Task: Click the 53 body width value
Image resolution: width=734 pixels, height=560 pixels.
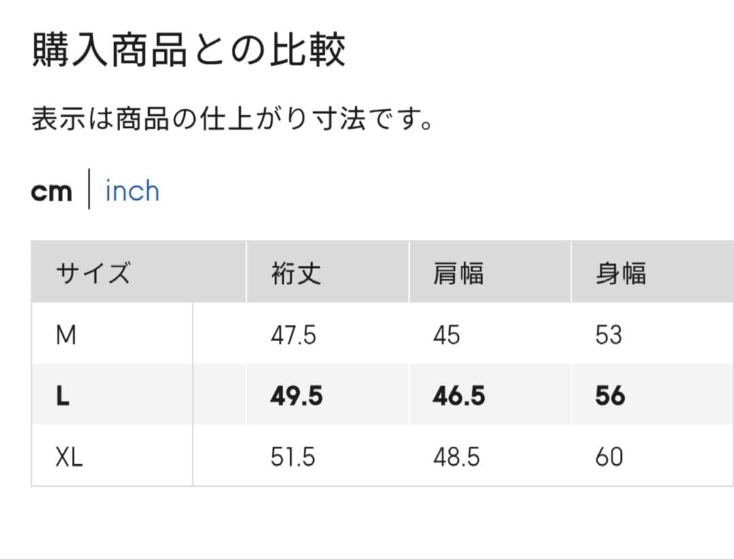Action: pyautogui.click(x=608, y=335)
